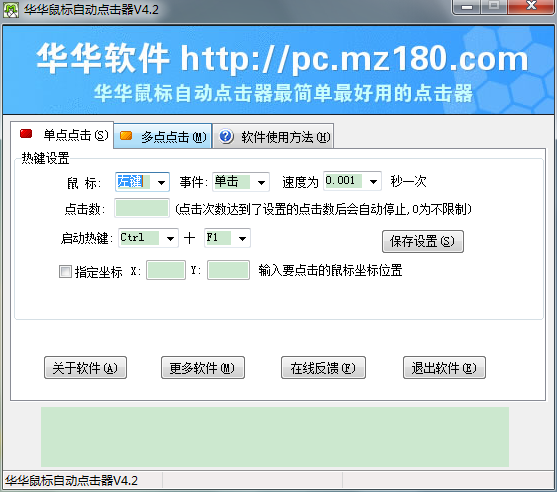Click the blue question mark help icon
Viewport: 557px width, 492px height.
(x=226, y=136)
